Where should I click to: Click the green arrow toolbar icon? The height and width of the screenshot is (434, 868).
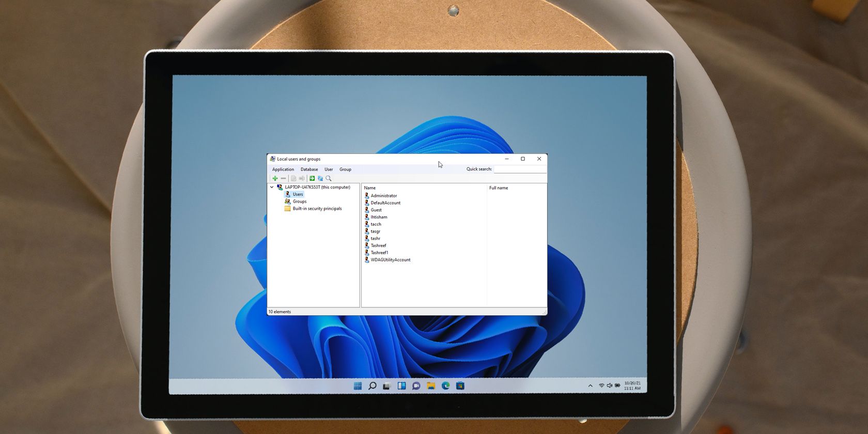312,178
